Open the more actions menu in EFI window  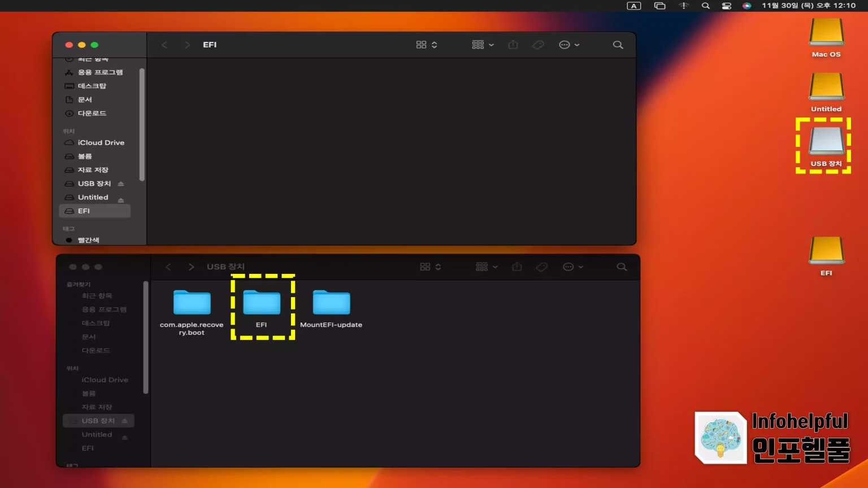(569, 45)
